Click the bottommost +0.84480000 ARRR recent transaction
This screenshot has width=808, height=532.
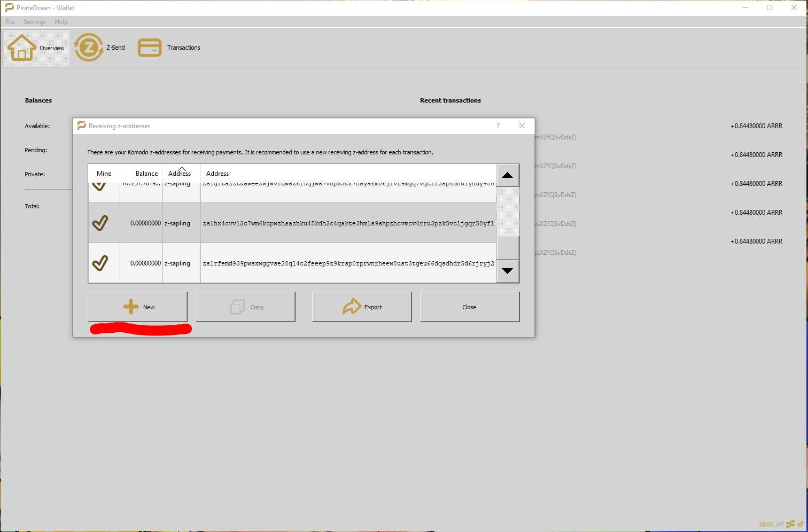coord(756,241)
